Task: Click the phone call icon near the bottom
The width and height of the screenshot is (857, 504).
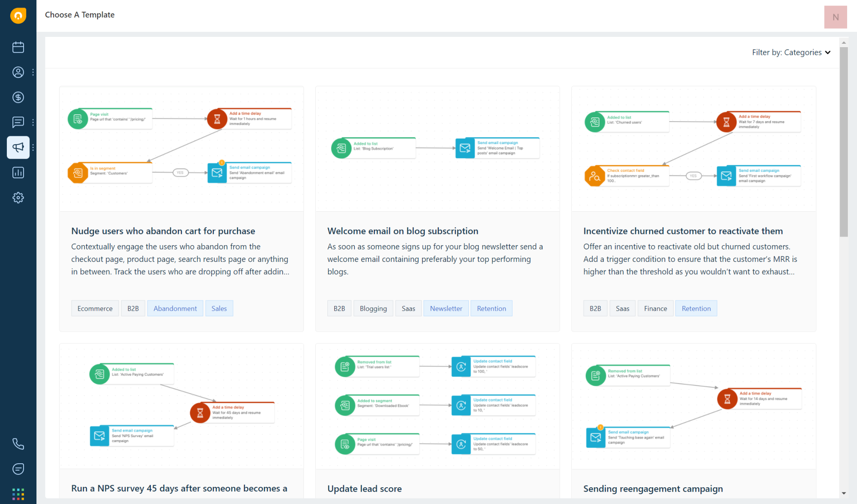Action: click(18, 444)
